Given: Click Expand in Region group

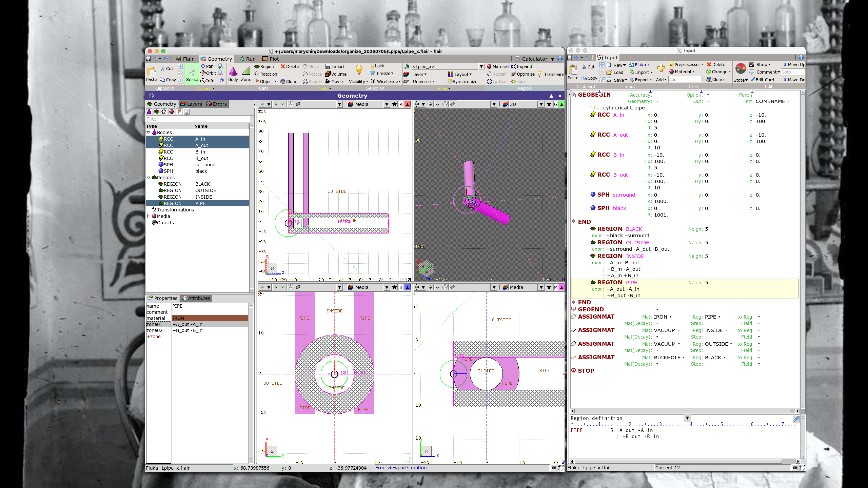Looking at the screenshot, I should coord(522,66).
